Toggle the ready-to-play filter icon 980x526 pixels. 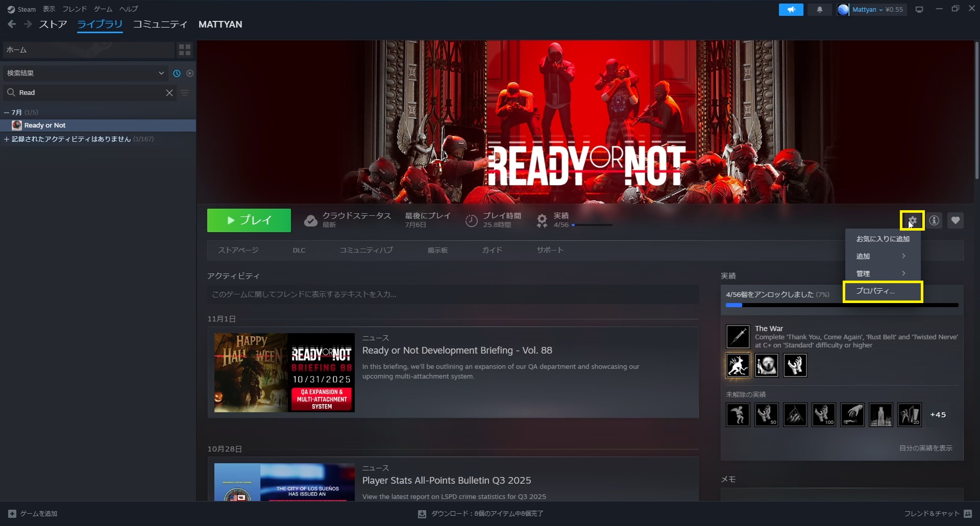point(190,73)
